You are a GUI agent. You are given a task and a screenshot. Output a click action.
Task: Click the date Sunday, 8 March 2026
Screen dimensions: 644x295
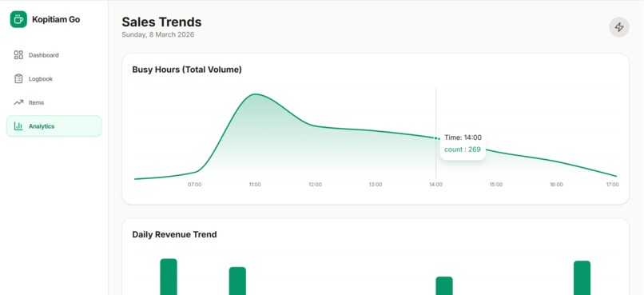click(158, 35)
